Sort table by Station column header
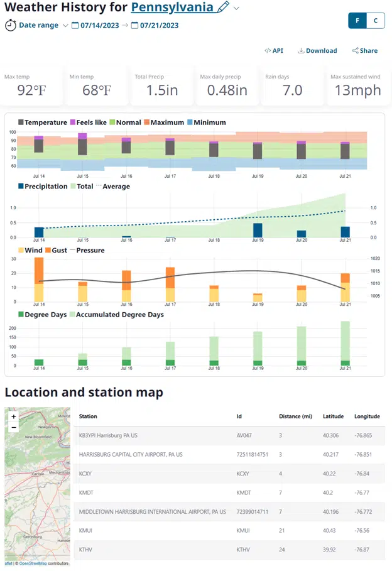 88,416
